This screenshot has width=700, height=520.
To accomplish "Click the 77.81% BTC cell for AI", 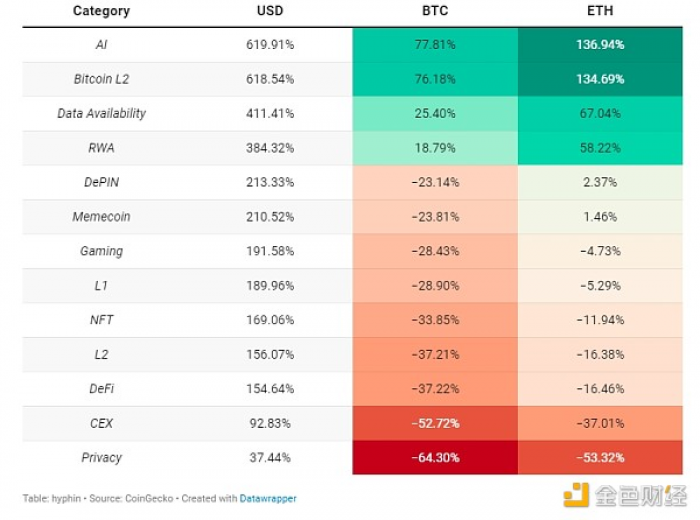I will (435, 45).
